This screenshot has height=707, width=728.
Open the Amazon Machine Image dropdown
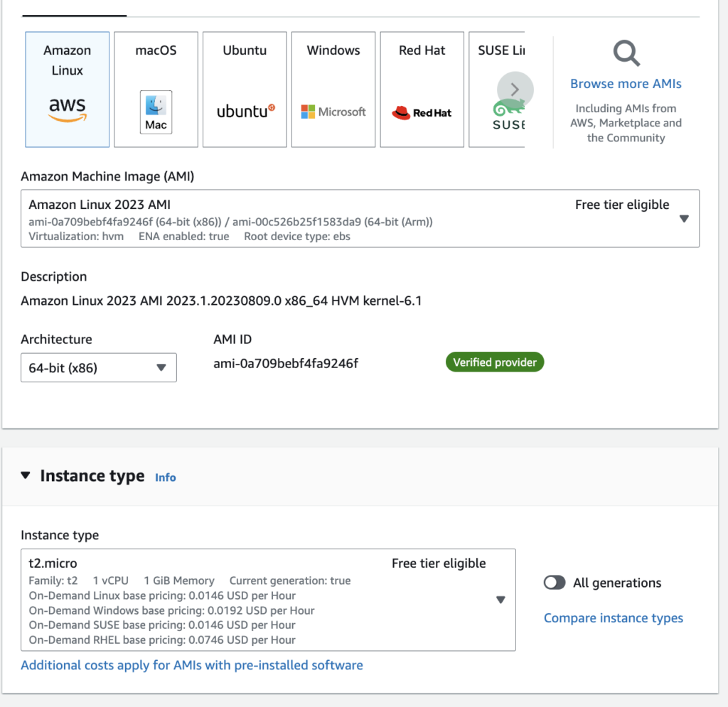click(683, 219)
